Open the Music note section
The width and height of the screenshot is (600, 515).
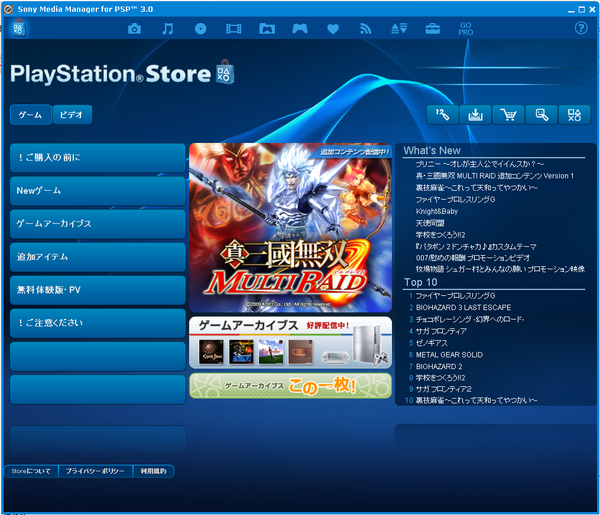[x=167, y=29]
